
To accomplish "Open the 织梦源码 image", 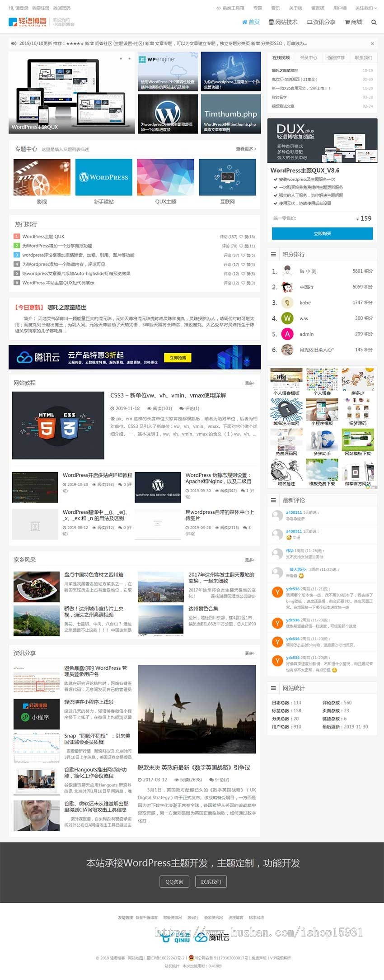I will [x=358, y=410].
